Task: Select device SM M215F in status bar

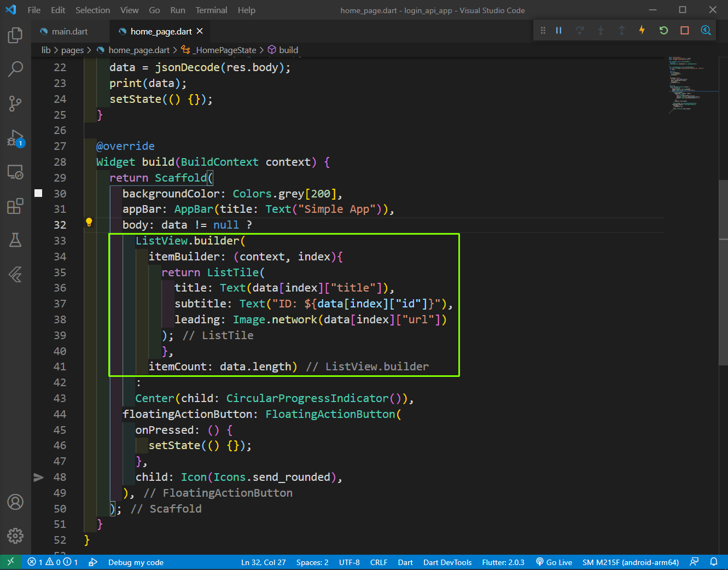Action: 631,562
